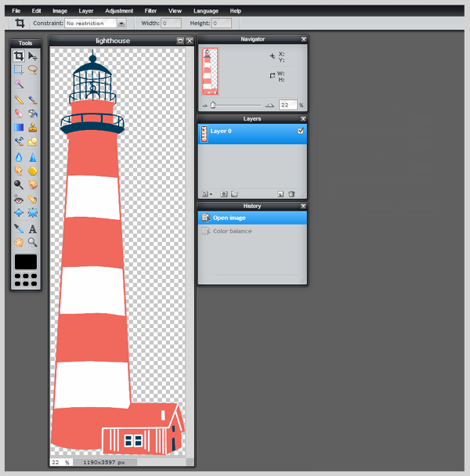470x476 pixels.
Task: Select the Smudge finger tool
Action: 19,171
